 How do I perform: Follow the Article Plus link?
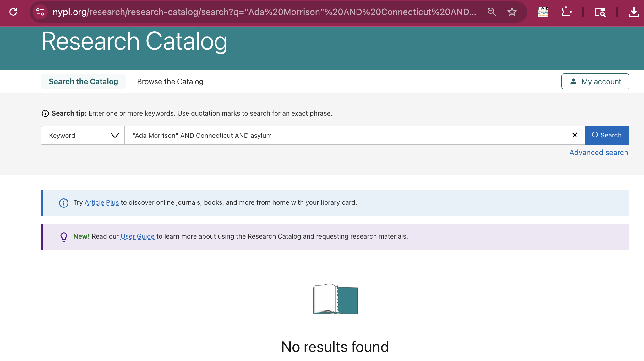(101, 202)
